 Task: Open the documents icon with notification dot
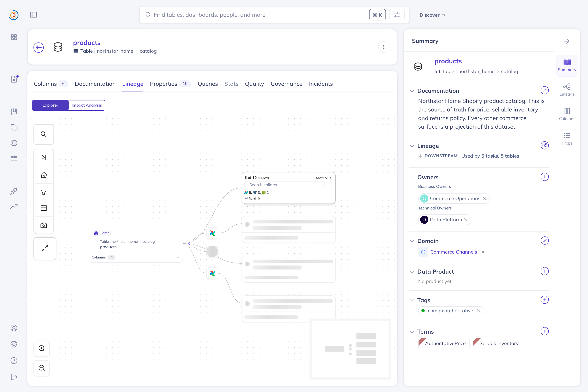[14, 79]
